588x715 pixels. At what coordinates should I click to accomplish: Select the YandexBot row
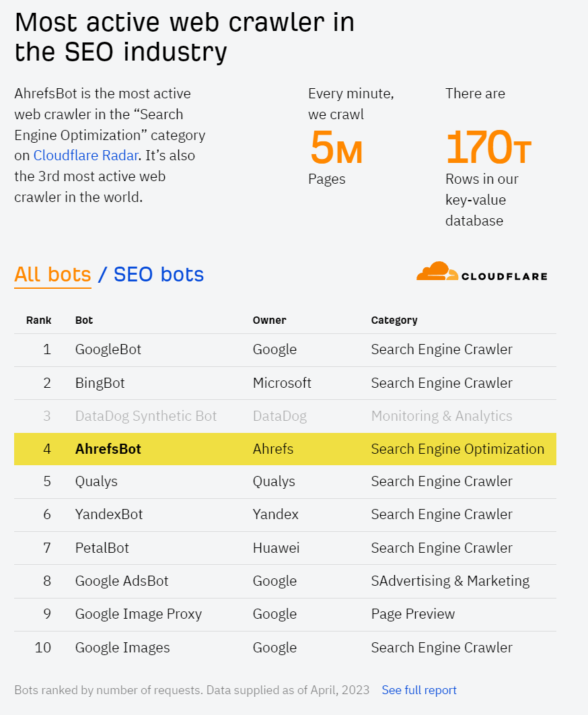[x=285, y=514]
